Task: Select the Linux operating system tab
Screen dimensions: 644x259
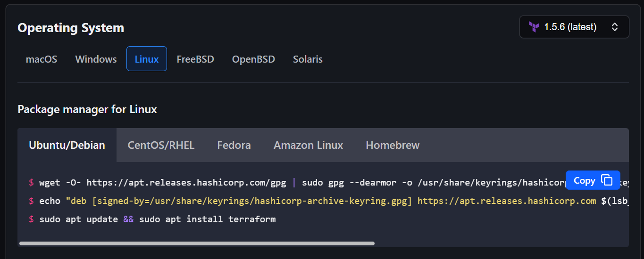Action: point(147,59)
